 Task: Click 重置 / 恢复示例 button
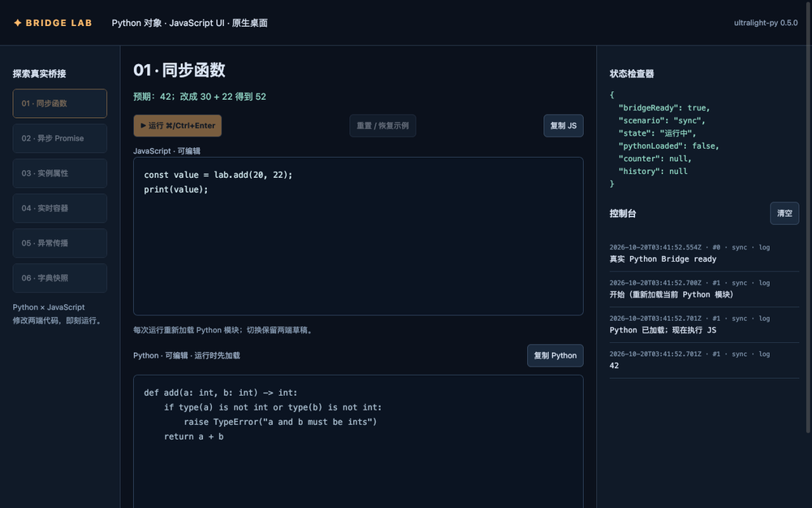[382, 125]
